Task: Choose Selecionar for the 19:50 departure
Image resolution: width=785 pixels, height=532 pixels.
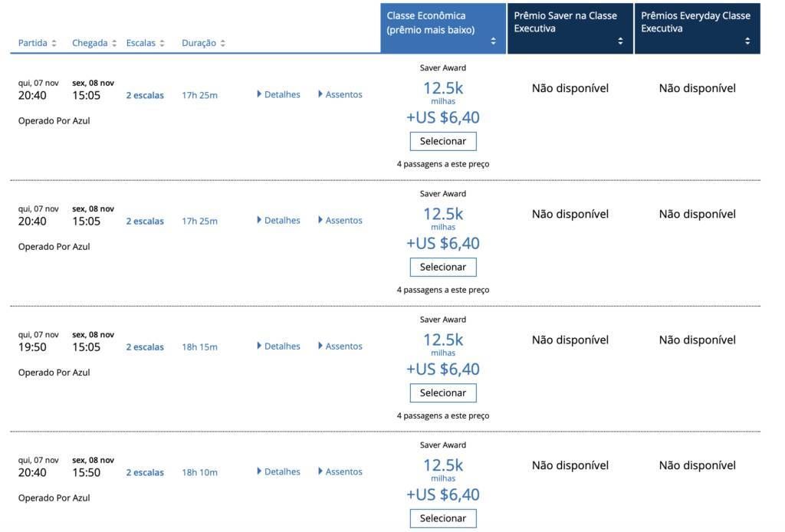Action: pyautogui.click(x=443, y=393)
